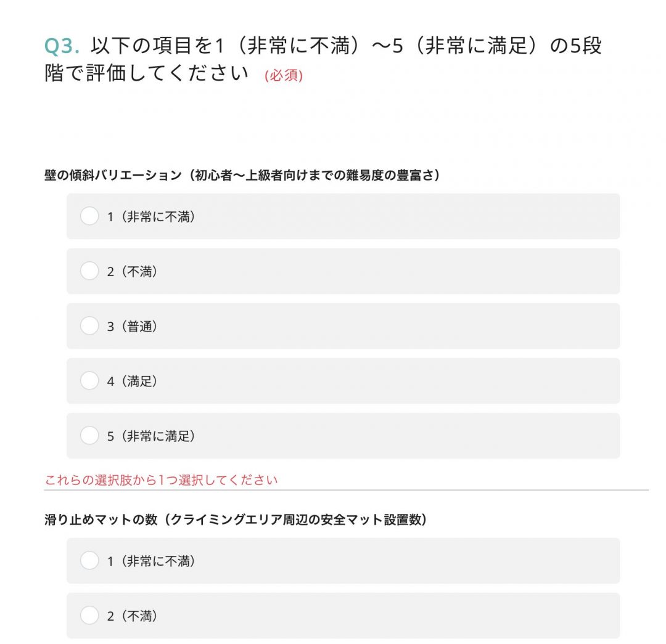Select radio 1 (非常に不満) for 滑り止めマットの数
Image resolution: width=666 pixels, height=644 pixels.
tap(89, 560)
